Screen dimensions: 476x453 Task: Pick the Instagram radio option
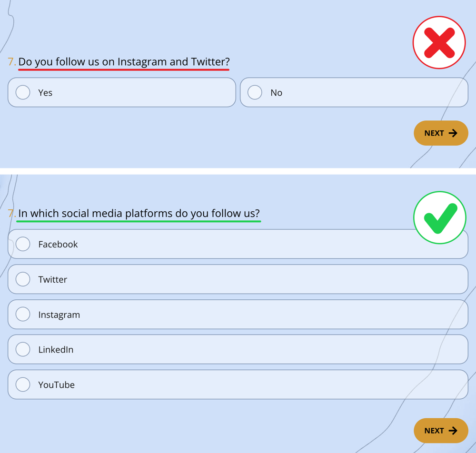23,315
